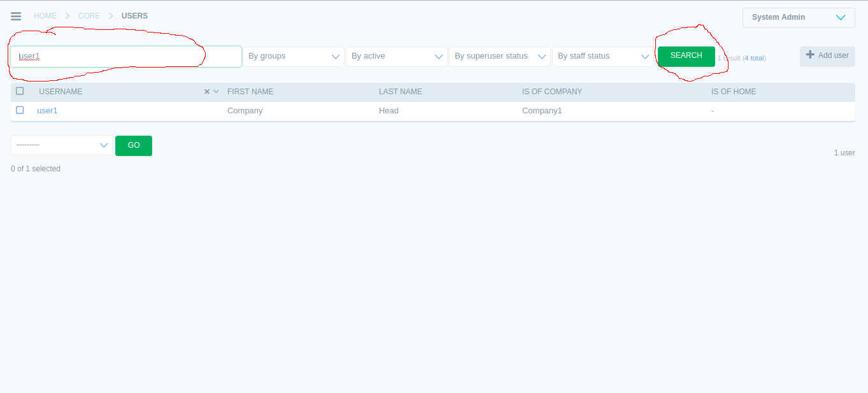Toggle USERNAME sort order with the chevron icon
Image resolution: width=868 pixels, height=393 pixels.
[215, 91]
